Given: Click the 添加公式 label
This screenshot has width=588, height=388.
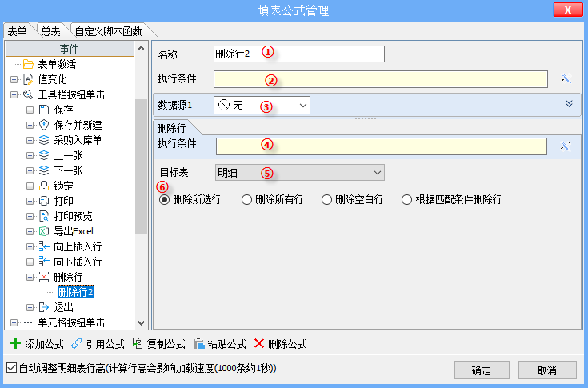Looking at the screenshot, I should point(44,344).
